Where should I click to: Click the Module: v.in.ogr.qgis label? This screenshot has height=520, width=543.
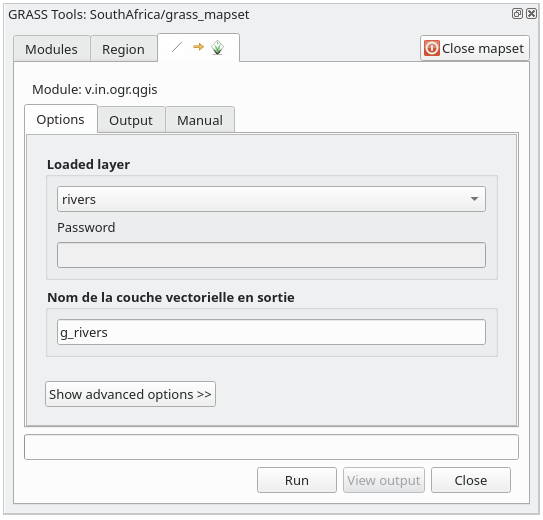(95, 90)
